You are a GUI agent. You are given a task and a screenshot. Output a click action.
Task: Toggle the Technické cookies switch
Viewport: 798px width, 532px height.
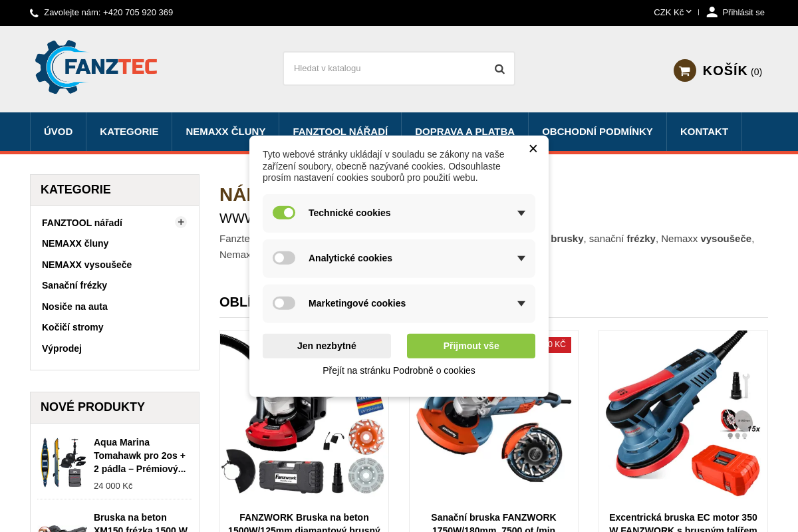[284, 213]
